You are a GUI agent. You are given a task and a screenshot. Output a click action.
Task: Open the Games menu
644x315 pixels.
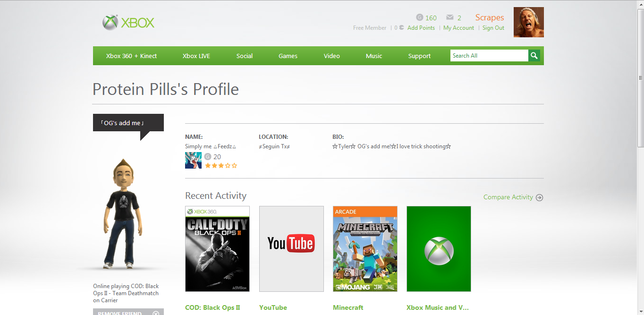coord(288,56)
